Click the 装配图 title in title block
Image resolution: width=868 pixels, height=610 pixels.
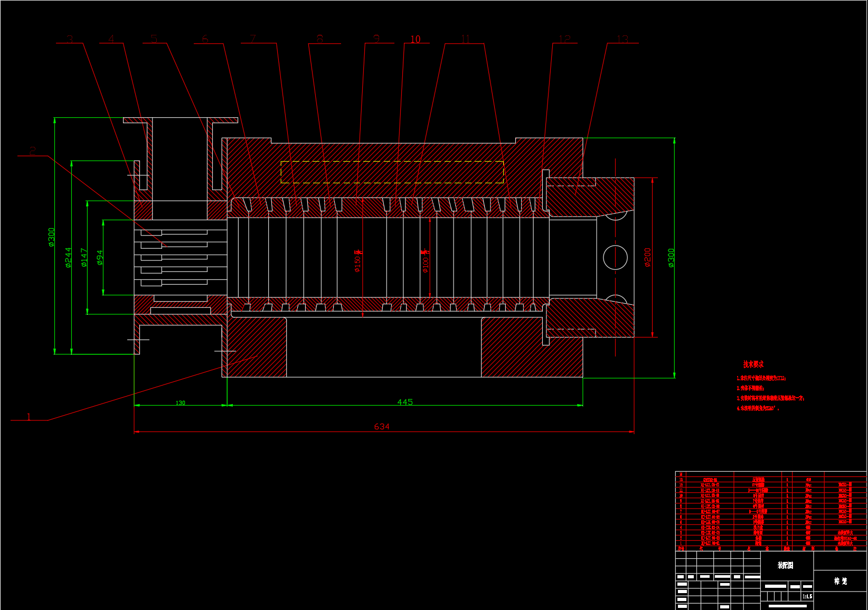click(785, 565)
